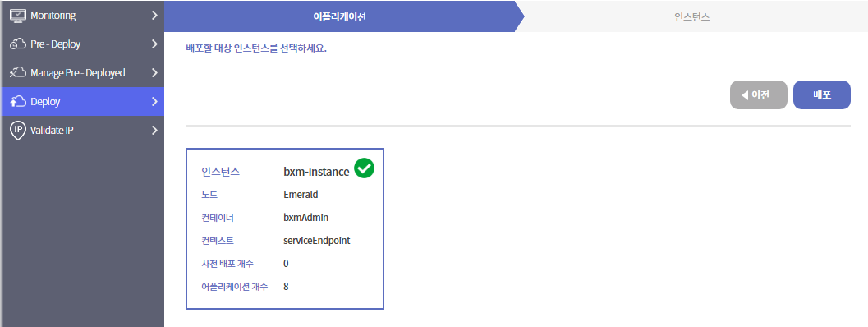This screenshot has height=327, width=868.
Task: Click the left arrow in 이전 button
Action: [745, 95]
